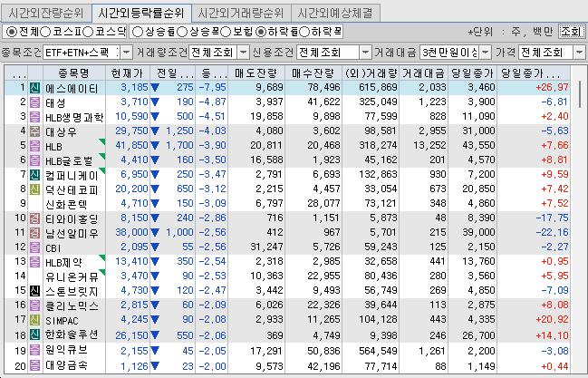
Task: Click the 신 badge beside 덕산테코피아
Action: point(34,189)
